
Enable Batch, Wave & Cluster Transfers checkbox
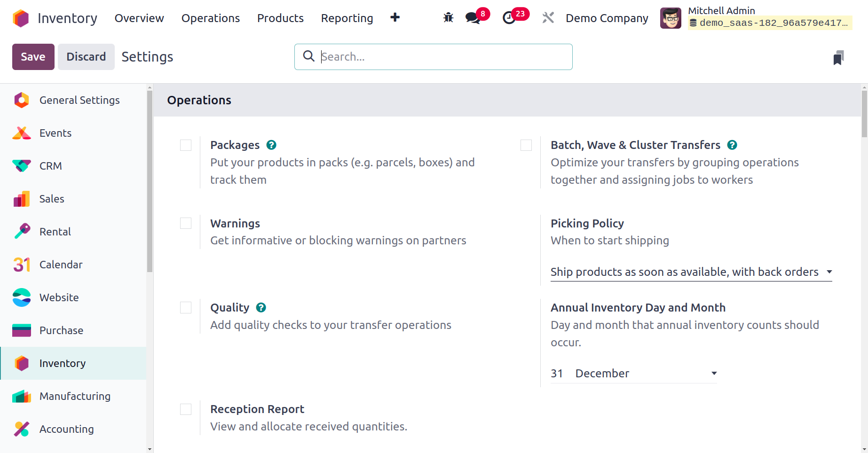[x=526, y=145]
